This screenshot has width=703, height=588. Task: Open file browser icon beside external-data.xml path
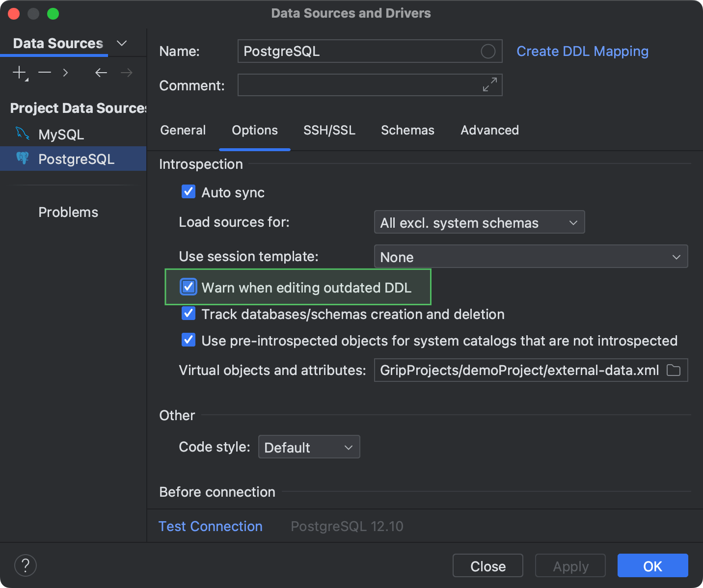674,371
